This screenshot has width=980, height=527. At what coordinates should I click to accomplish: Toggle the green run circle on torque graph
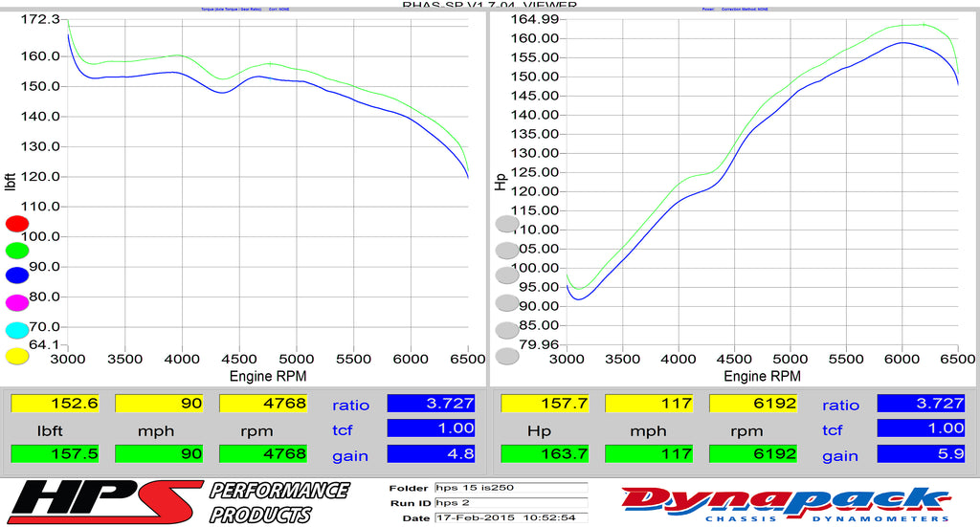[x=17, y=251]
